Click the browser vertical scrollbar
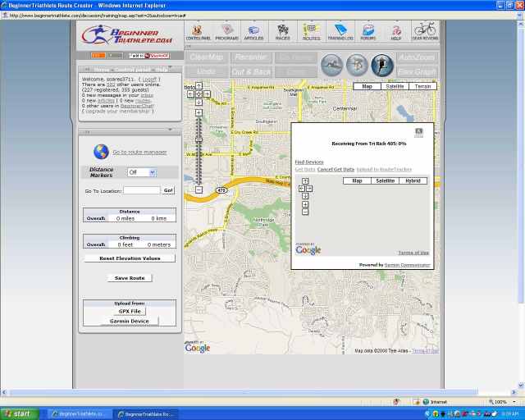525x420 pixels. [x=521, y=167]
